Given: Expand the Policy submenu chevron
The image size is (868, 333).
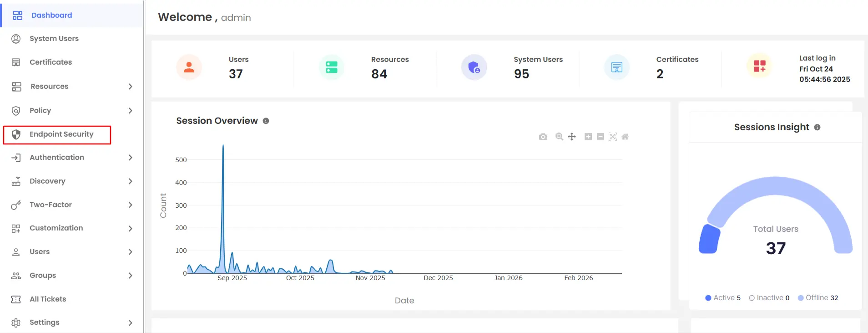Looking at the screenshot, I should 130,111.
